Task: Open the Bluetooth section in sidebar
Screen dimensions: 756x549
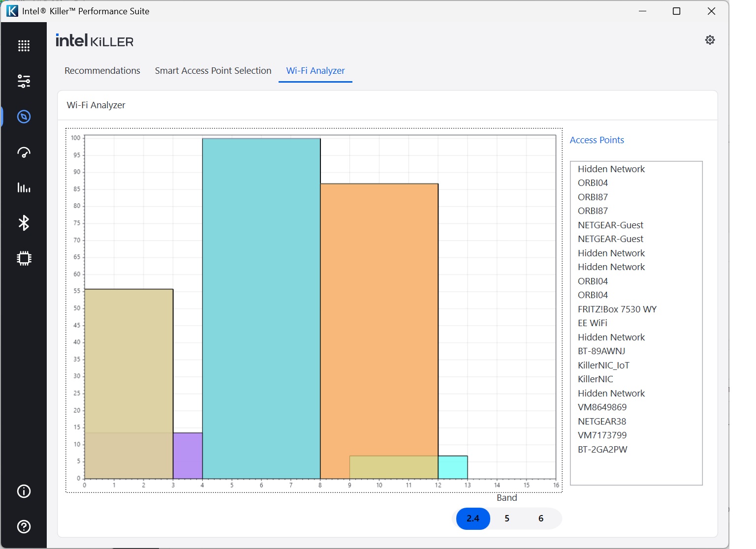Action: 24,223
